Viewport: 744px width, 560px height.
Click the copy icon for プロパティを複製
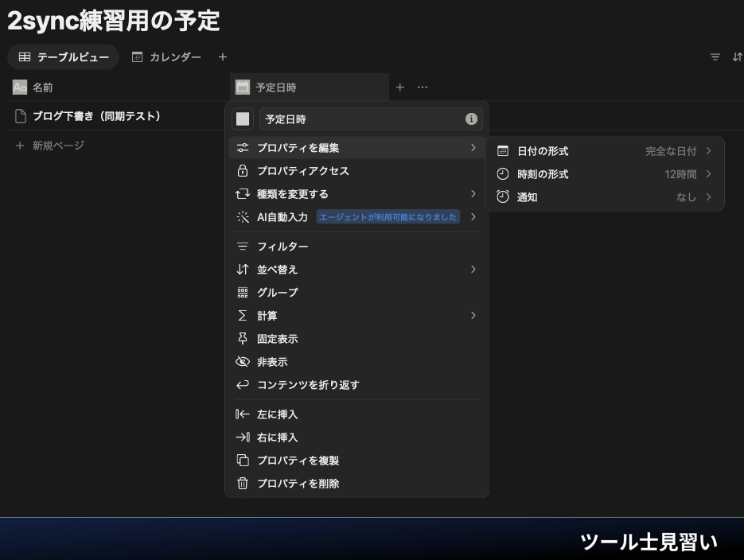tap(243, 461)
